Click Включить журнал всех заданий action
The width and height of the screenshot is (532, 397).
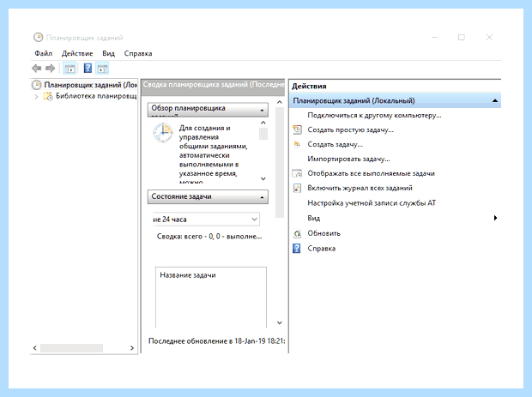(360, 188)
